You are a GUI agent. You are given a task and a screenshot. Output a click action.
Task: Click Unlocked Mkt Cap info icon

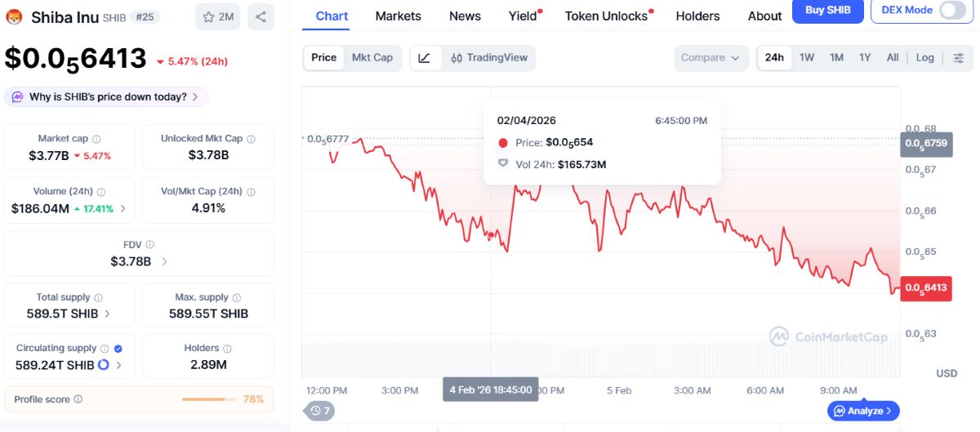(251, 139)
